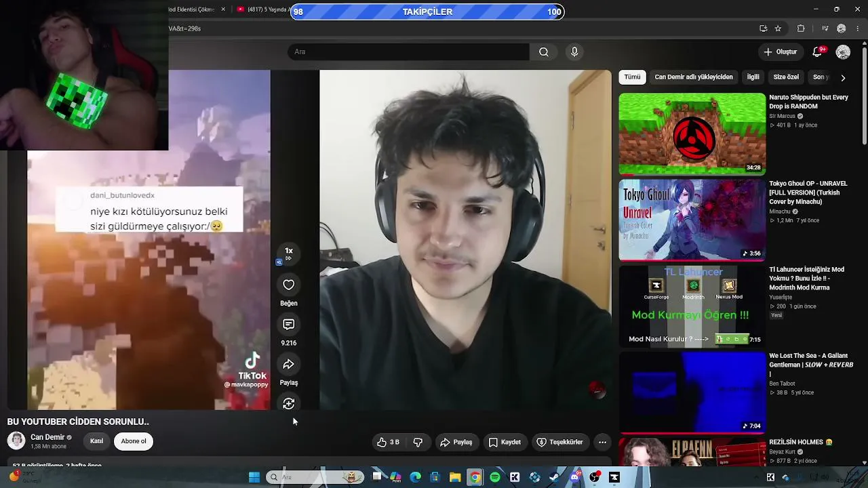Screen dimensions: 868x488
Task: Click the Windows taskbar search box
Action: [x=315, y=477]
